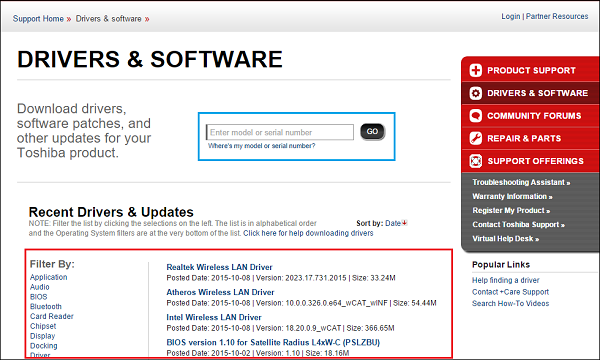
Task: Click the Community Forums speech bubble icon
Action: tap(476, 116)
